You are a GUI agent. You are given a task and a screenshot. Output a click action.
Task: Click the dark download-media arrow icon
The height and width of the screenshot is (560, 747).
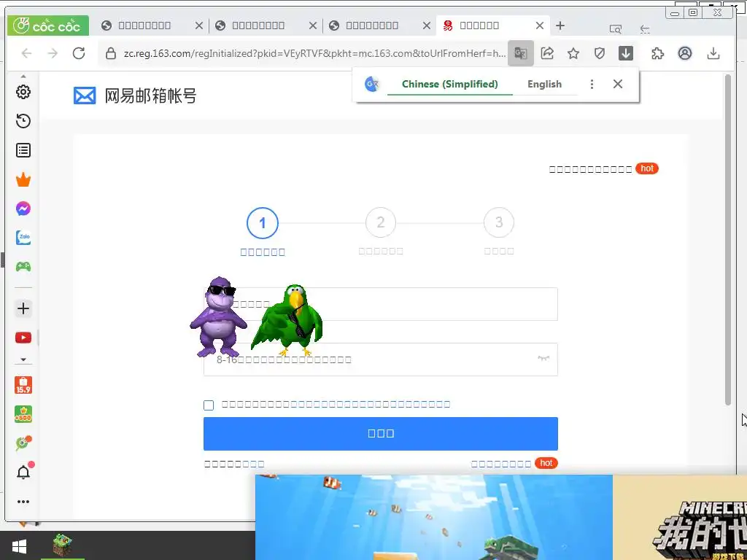pos(625,53)
